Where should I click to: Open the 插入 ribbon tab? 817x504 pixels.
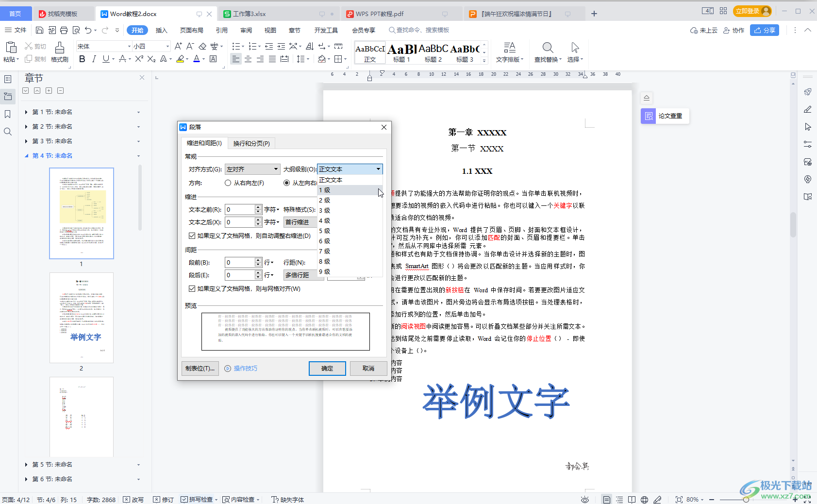point(161,30)
